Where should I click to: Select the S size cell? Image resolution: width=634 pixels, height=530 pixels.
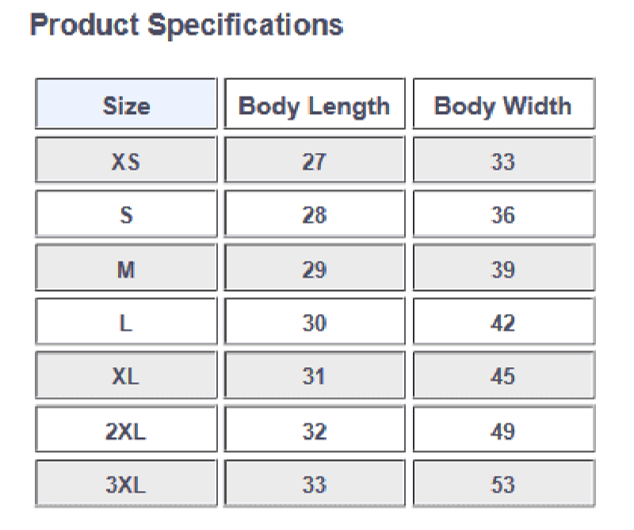(x=126, y=215)
